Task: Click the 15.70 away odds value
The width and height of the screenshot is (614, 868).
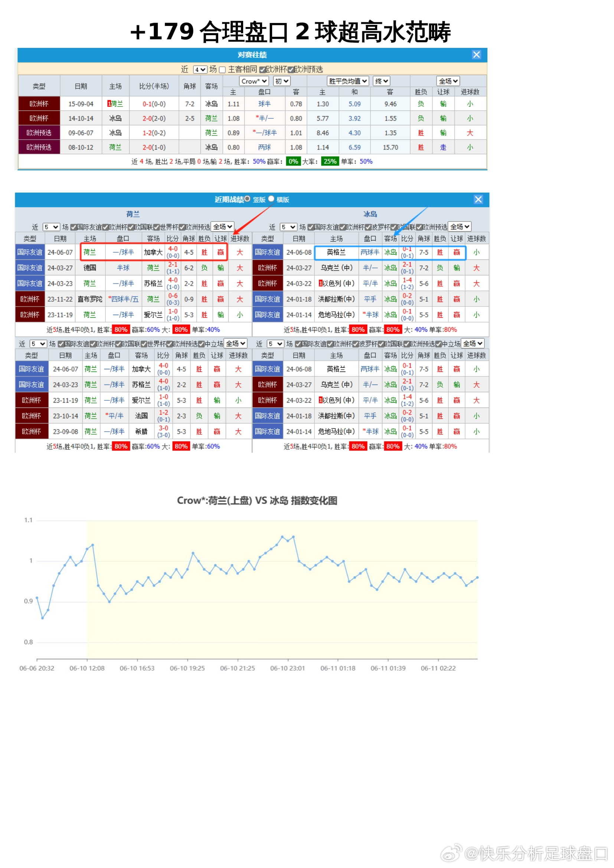Action: point(390,147)
